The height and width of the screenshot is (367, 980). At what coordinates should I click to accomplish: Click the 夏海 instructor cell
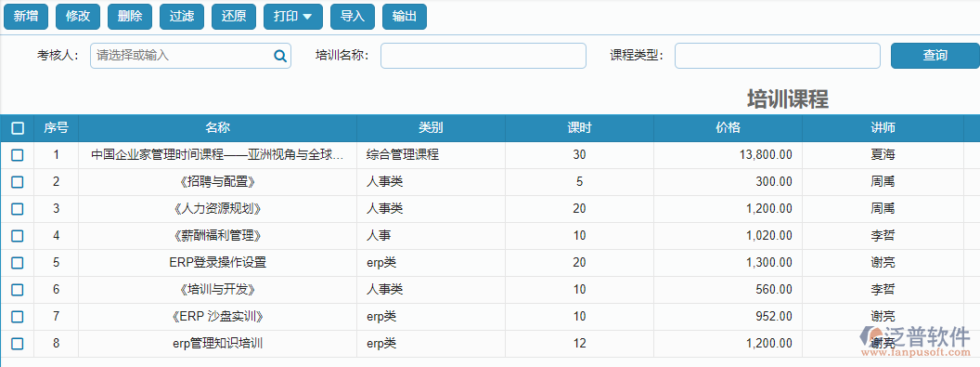(x=883, y=155)
